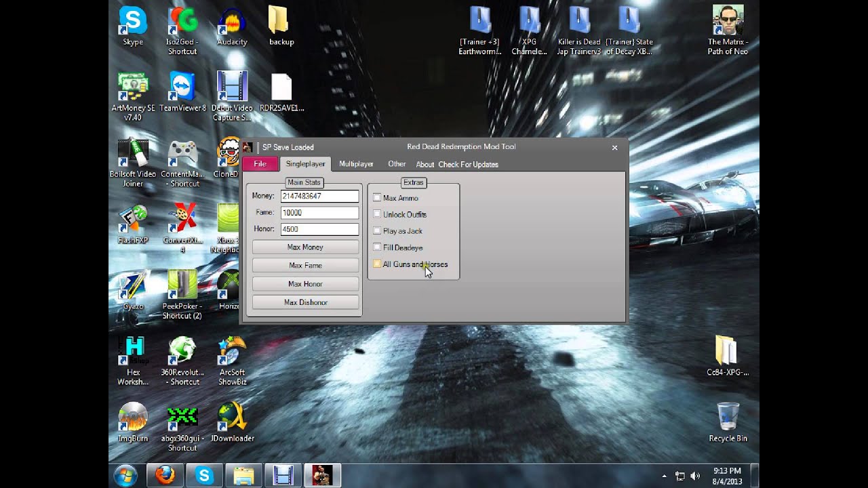The image size is (868, 488).
Task: Open the Recycle Bin
Action: (728, 423)
